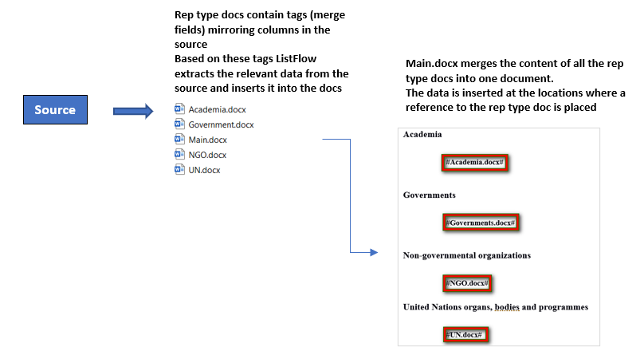Click the thick blue arrow next to Source

tap(133, 111)
